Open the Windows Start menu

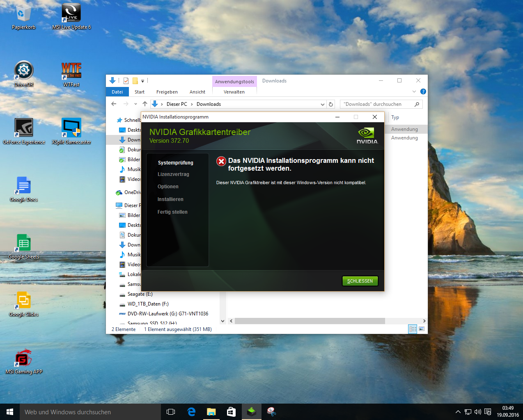point(10,412)
